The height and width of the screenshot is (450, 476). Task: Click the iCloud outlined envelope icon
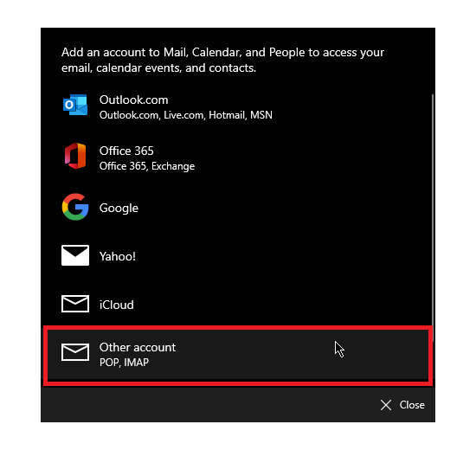pyautogui.click(x=75, y=304)
